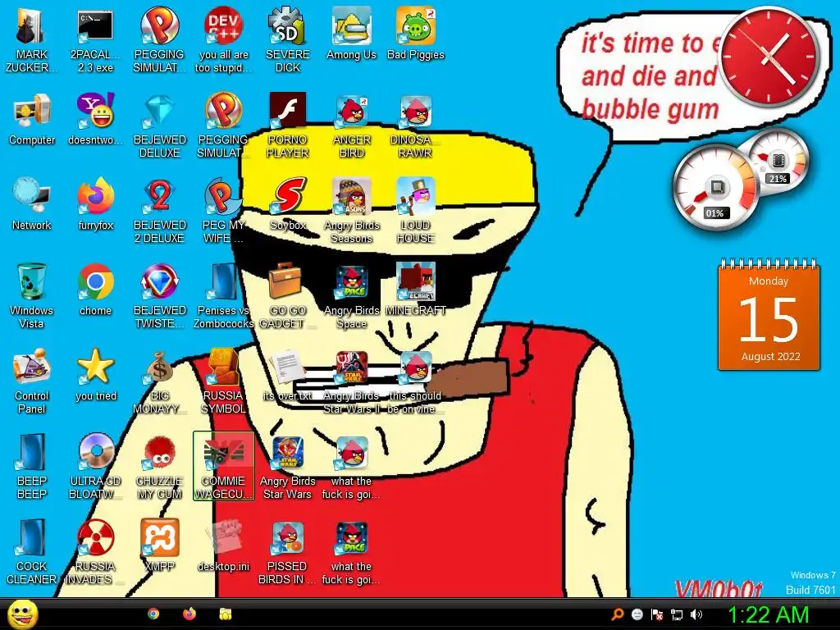
Task: Launch the 2PACAL 2.3.exe shortcut
Action: [x=95, y=39]
